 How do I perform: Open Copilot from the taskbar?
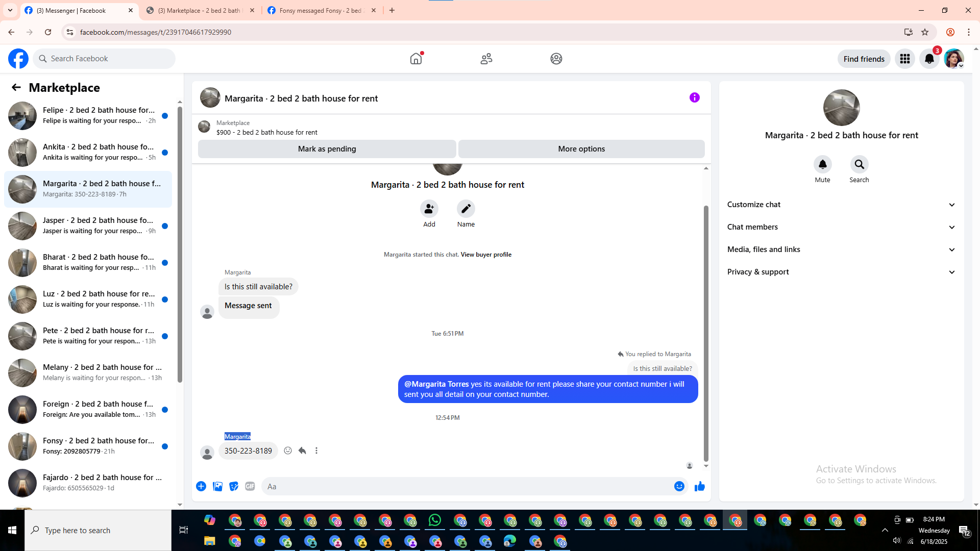pyautogui.click(x=210, y=520)
